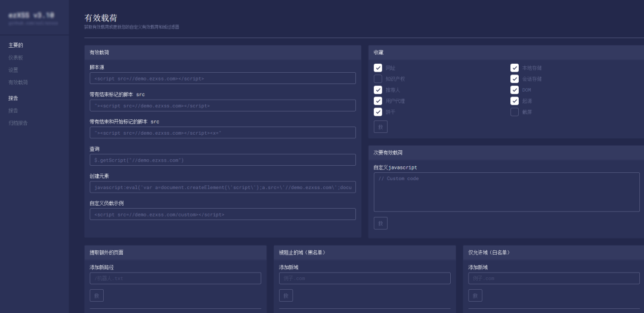Click the 被阻止的域（黑名单）header
Viewport: 644px width, 313px height.
coord(365,253)
